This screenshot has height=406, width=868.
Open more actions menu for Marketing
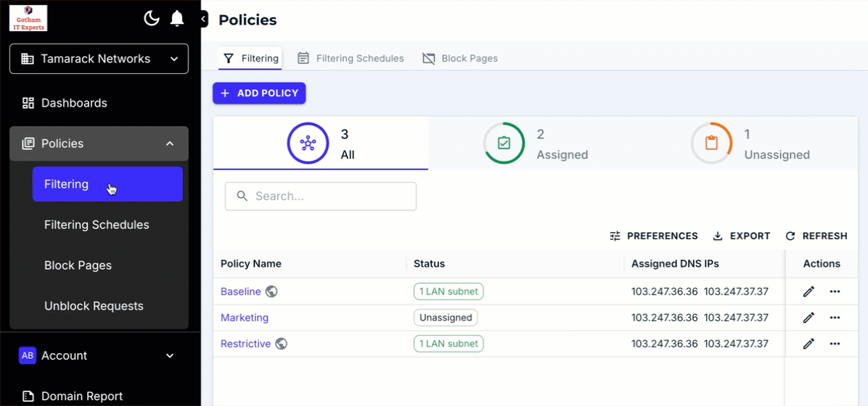pos(835,318)
